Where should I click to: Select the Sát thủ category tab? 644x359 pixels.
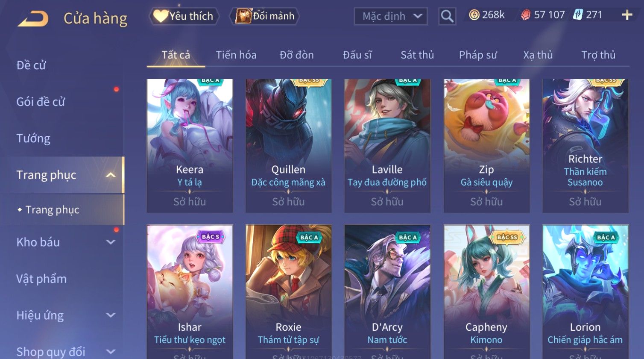(417, 55)
